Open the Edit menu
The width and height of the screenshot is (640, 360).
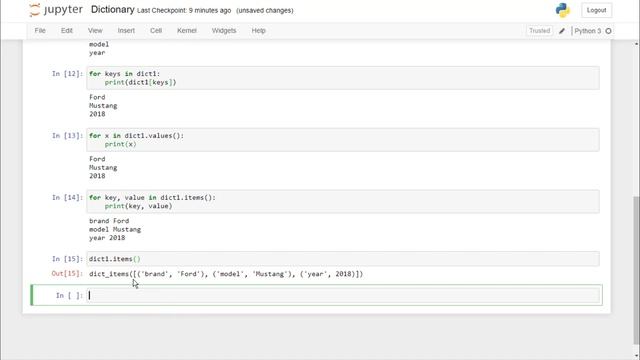67,31
